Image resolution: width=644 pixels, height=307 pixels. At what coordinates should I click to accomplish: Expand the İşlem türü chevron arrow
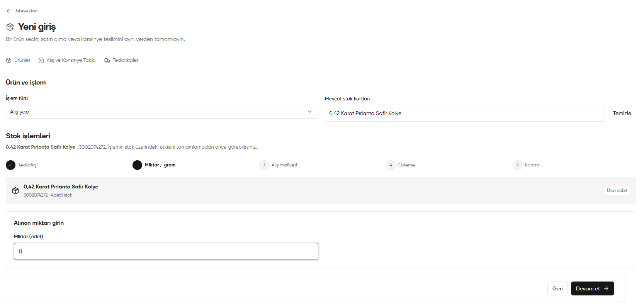tap(310, 112)
